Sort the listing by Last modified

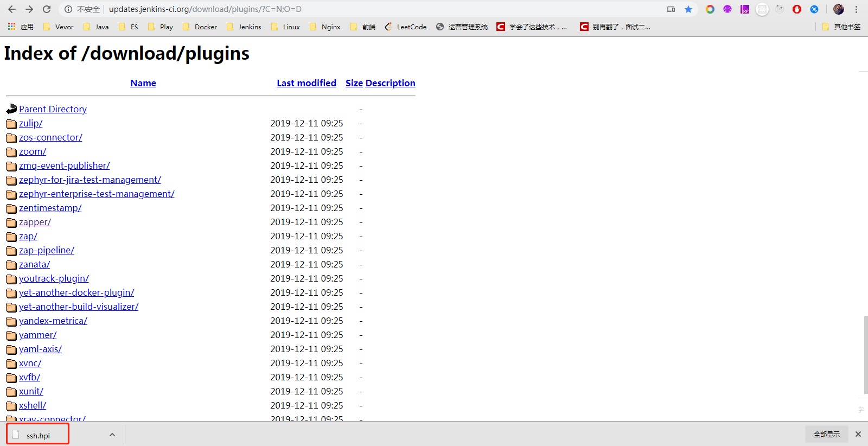point(307,83)
